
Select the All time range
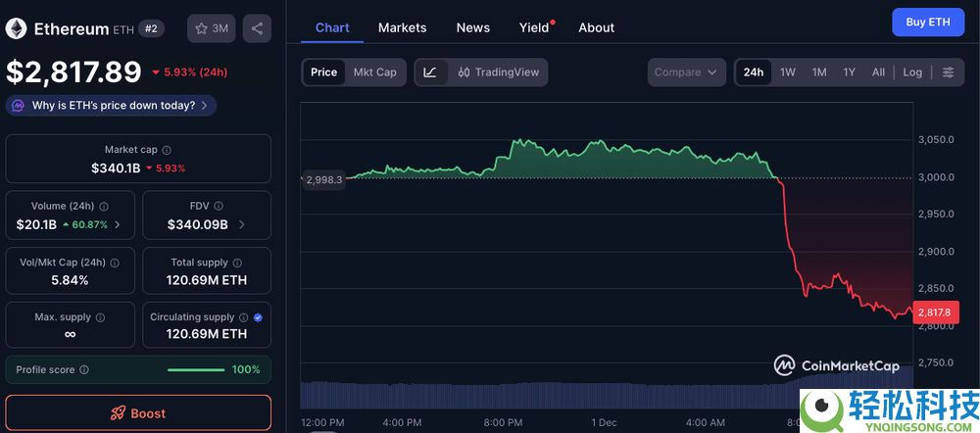click(x=878, y=72)
